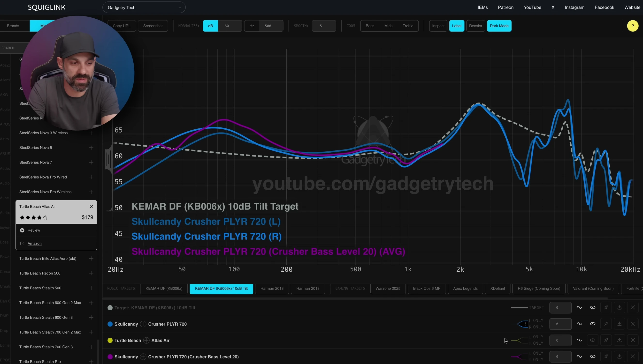Add SteelSeries Nova 7 to the graph
Image resolution: width=643 pixels, height=364 pixels.
coord(91,163)
